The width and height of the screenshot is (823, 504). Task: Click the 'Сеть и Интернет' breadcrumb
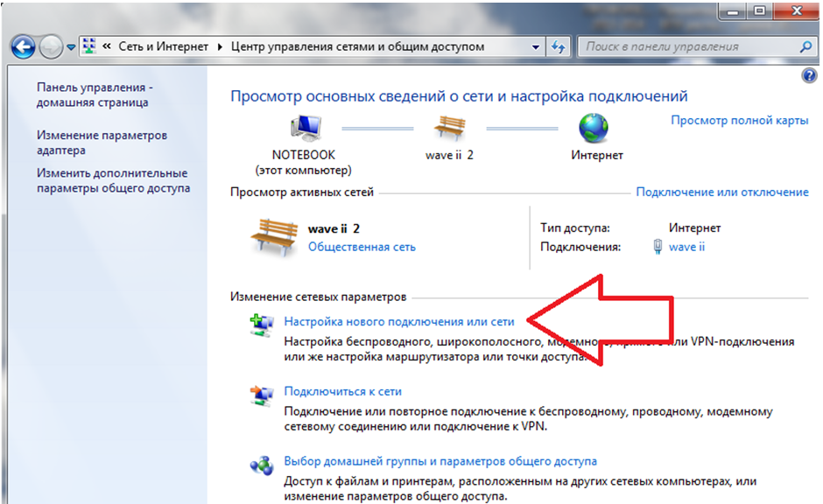[163, 46]
